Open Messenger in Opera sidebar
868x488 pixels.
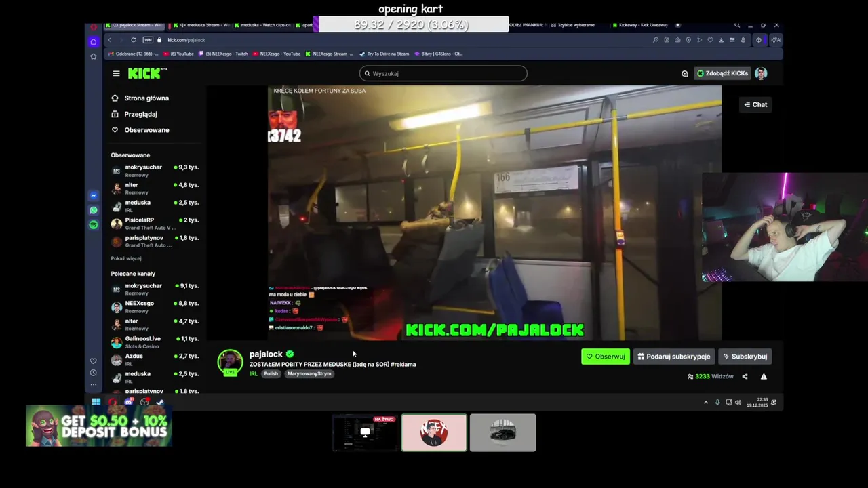click(x=94, y=196)
